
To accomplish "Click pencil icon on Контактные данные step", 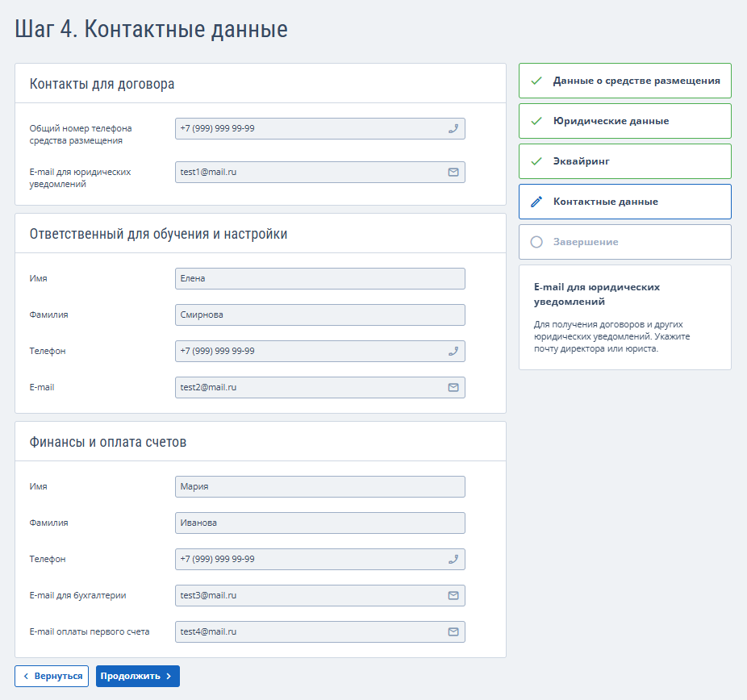I will 536,202.
